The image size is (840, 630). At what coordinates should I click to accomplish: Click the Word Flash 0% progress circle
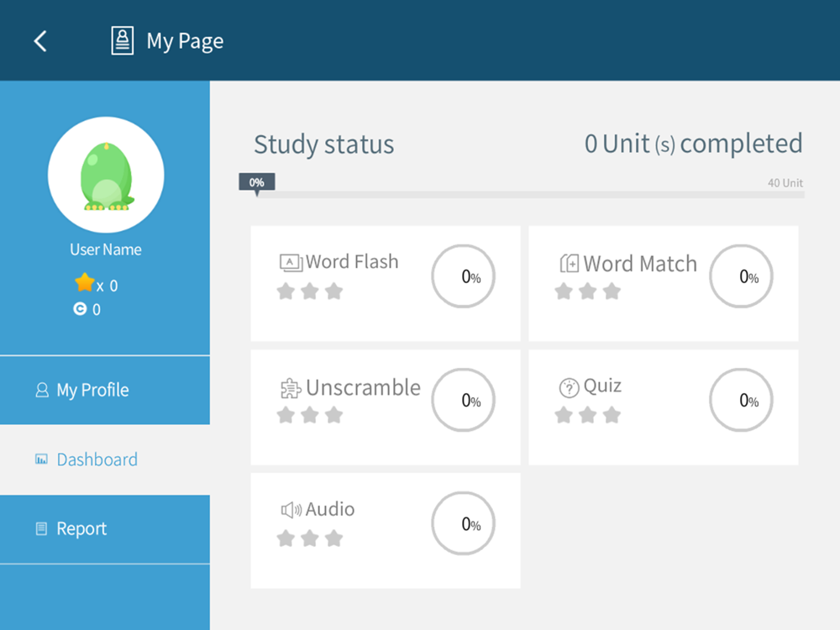click(x=464, y=276)
